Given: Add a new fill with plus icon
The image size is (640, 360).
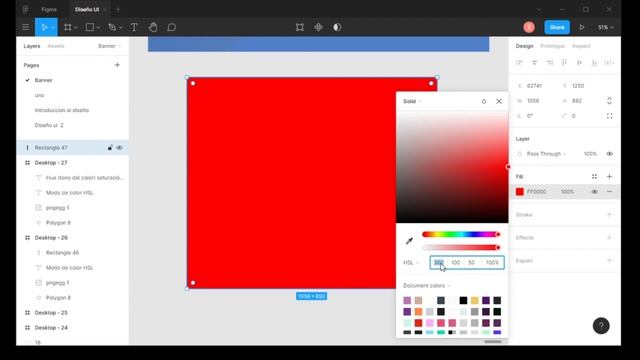Looking at the screenshot, I should [609, 176].
